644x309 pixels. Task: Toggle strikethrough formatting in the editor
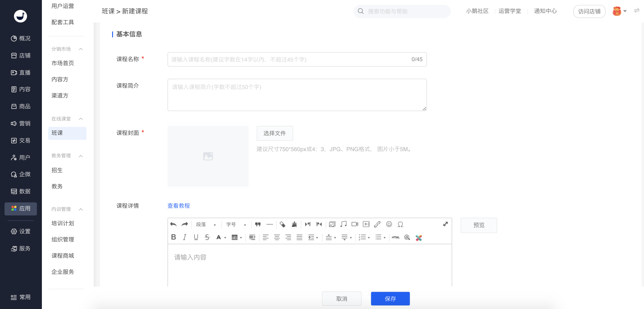tap(207, 237)
